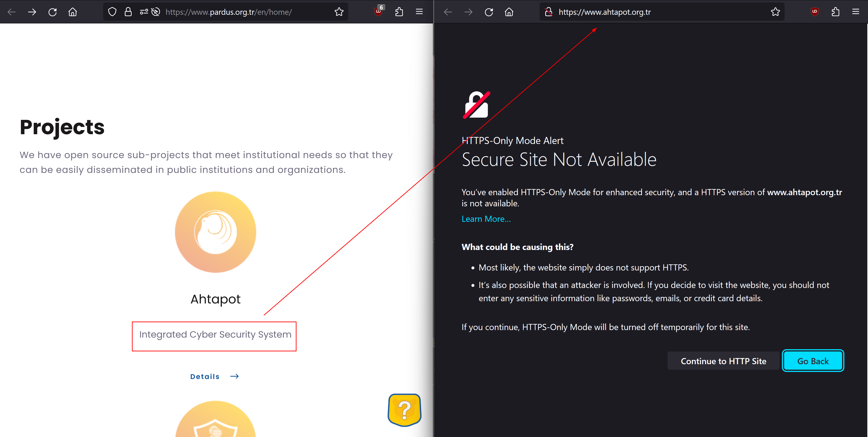This screenshot has height=437, width=868.
Task: Click the Go Back button
Action: [812, 361]
